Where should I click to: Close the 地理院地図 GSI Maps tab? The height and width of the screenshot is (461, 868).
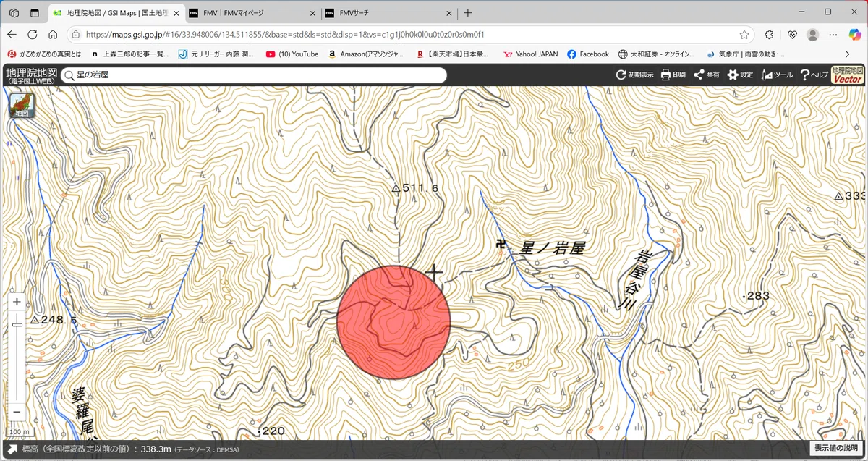click(176, 13)
